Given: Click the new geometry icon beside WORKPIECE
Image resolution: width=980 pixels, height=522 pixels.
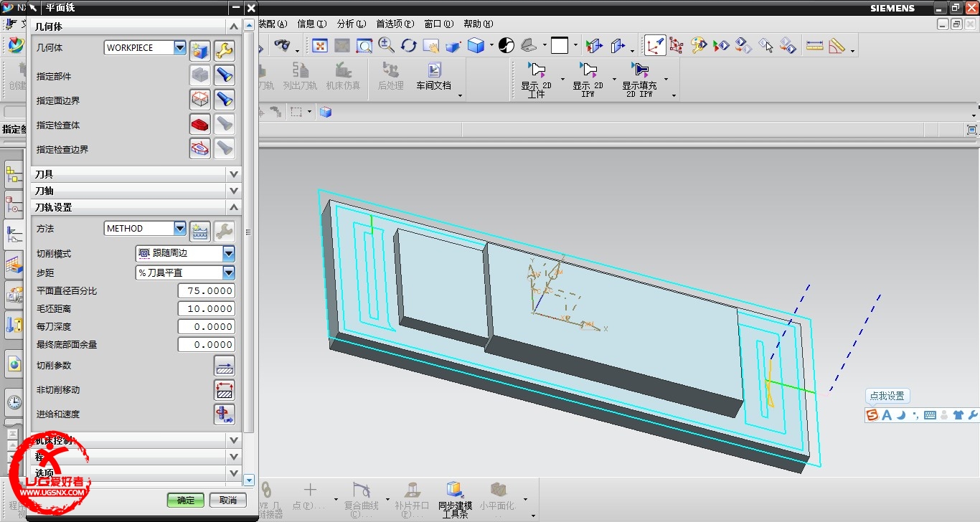Looking at the screenshot, I should (200, 50).
